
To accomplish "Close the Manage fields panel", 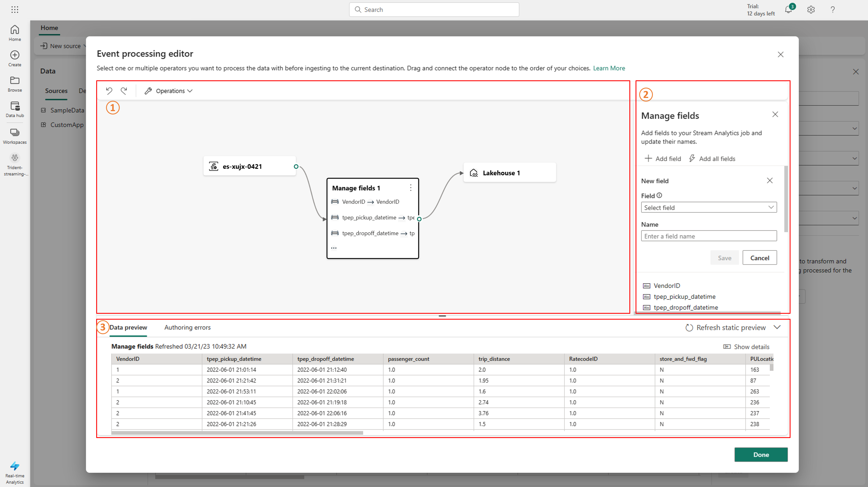I will (x=775, y=115).
